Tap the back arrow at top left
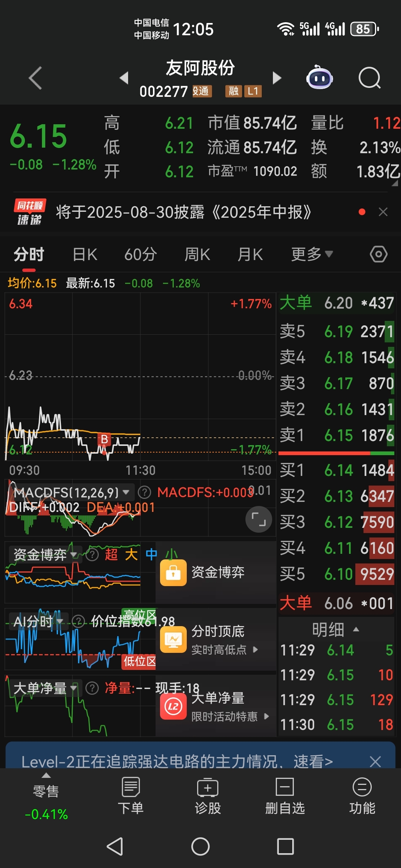Image resolution: width=401 pixels, height=868 pixels. 35,78
